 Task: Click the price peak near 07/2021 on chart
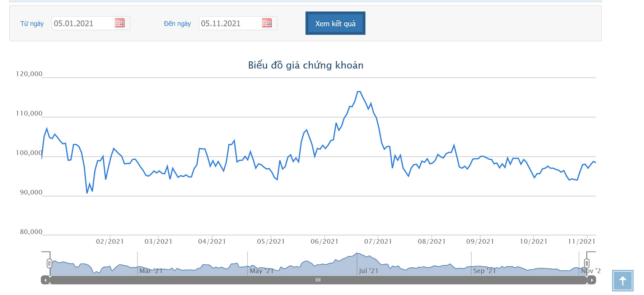click(x=359, y=92)
